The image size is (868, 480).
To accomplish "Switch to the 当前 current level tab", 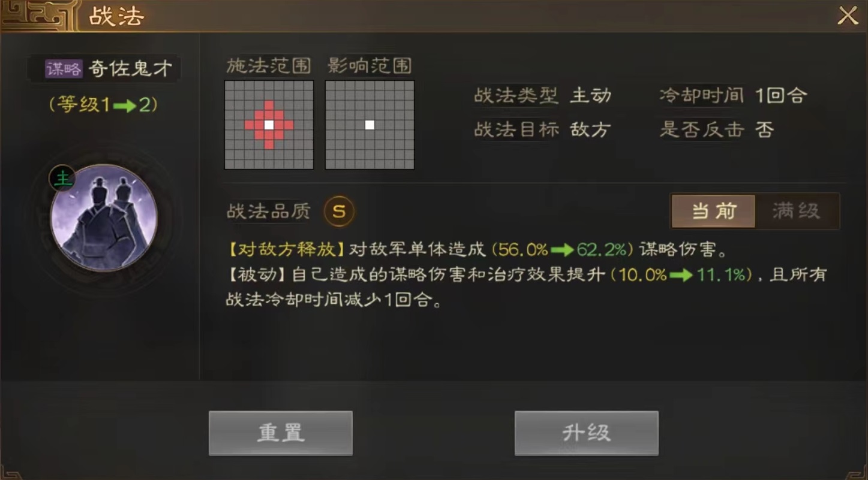I will (x=713, y=211).
